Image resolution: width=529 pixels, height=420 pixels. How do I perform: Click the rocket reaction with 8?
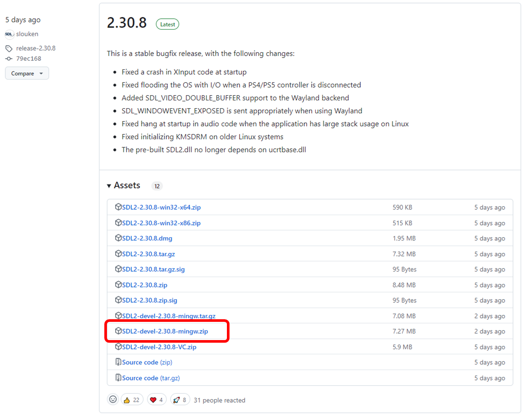(x=180, y=400)
